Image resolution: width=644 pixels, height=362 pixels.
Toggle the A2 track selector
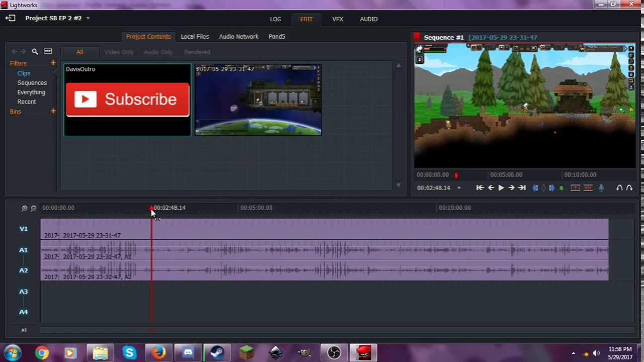(24, 270)
